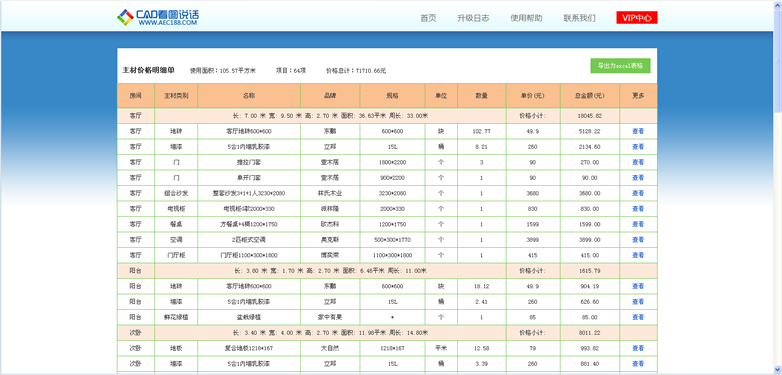This screenshot has height=375, width=782.
Task: Select the 阳台 subtotal value 1615.79
Action: pos(589,271)
